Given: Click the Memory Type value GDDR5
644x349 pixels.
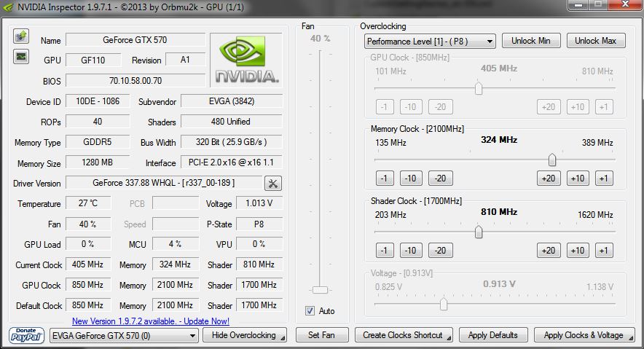Looking at the screenshot, I should [98, 141].
